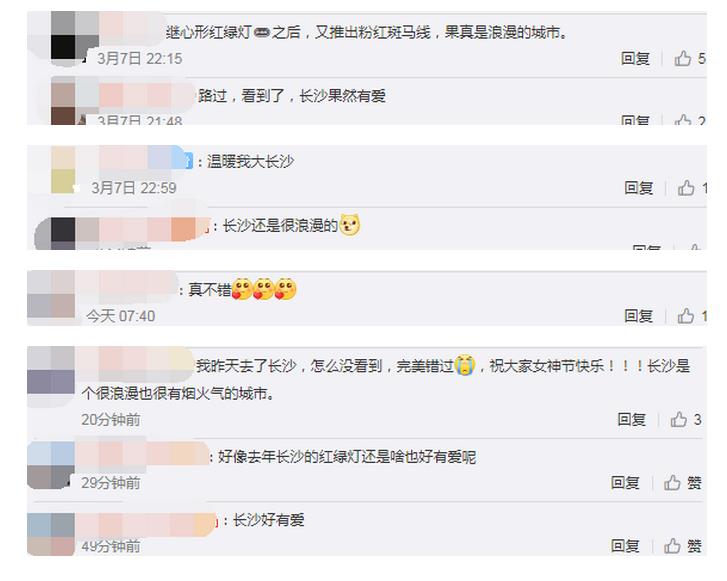
Task: Like the 温暖我大长沙 comment
Action: click(692, 188)
